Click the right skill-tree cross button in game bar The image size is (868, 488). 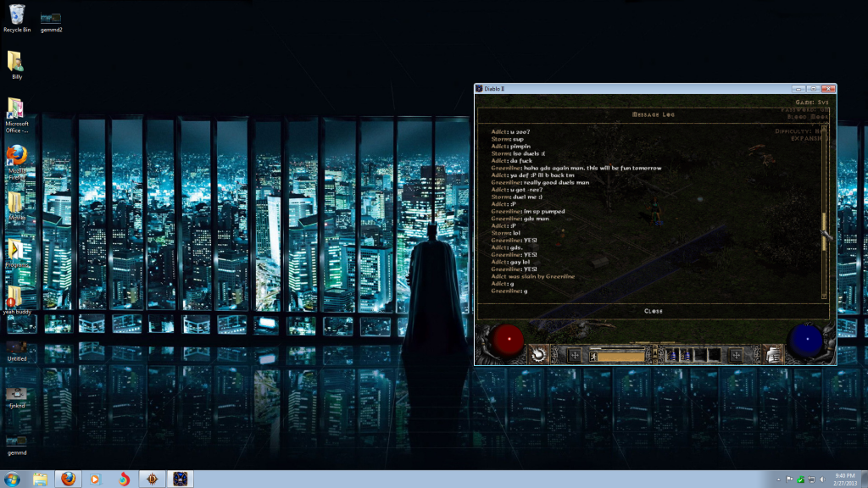tap(736, 355)
